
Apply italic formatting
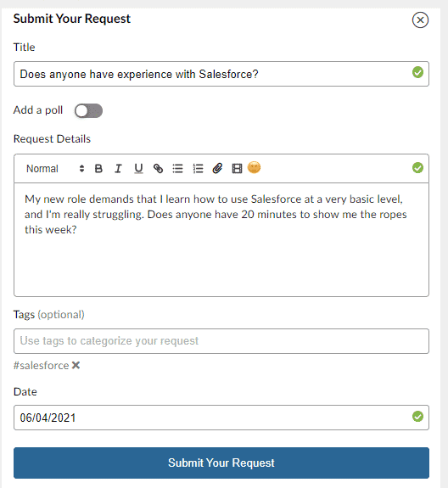click(x=118, y=168)
